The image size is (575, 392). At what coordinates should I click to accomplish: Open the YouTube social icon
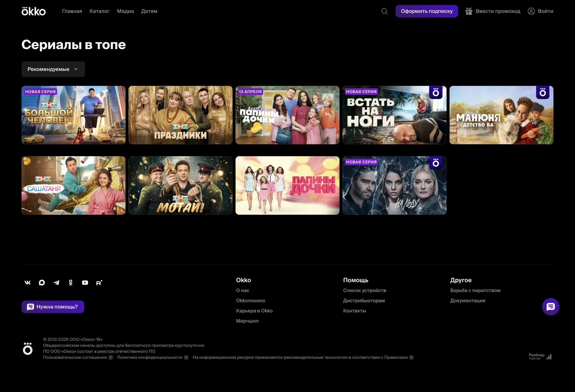tap(85, 282)
